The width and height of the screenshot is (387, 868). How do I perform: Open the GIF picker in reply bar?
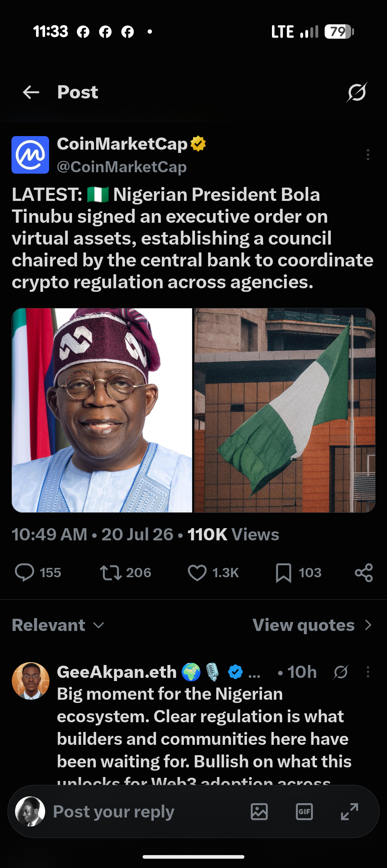[x=304, y=811]
